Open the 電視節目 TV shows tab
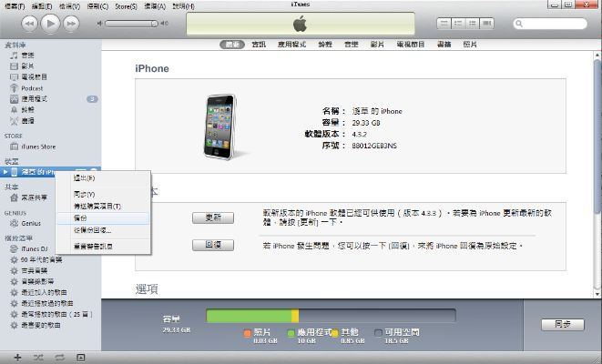This screenshot has height=364, width=602. (x=411, y=45)
